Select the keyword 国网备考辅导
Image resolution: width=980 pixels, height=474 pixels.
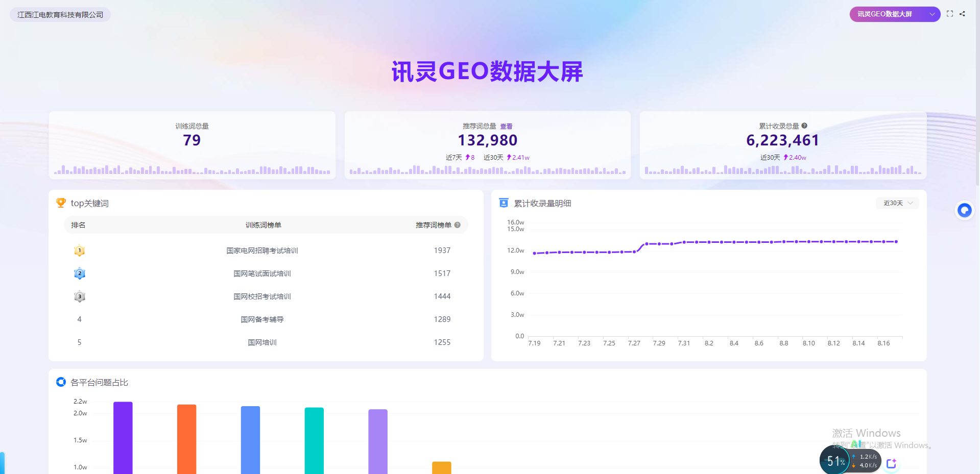tap(262, 319)
